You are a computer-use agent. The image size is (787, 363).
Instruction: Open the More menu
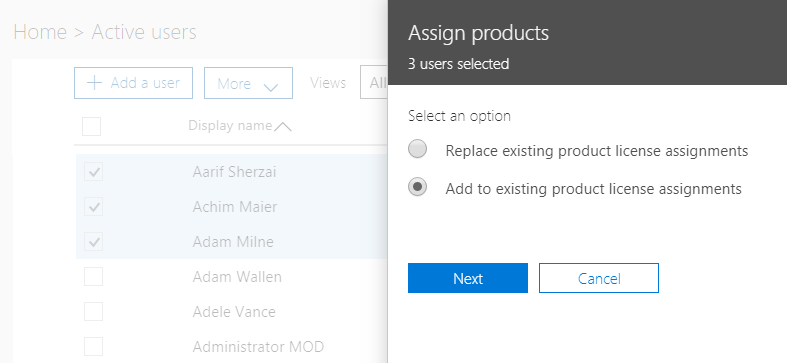click(x=248, y=83)
